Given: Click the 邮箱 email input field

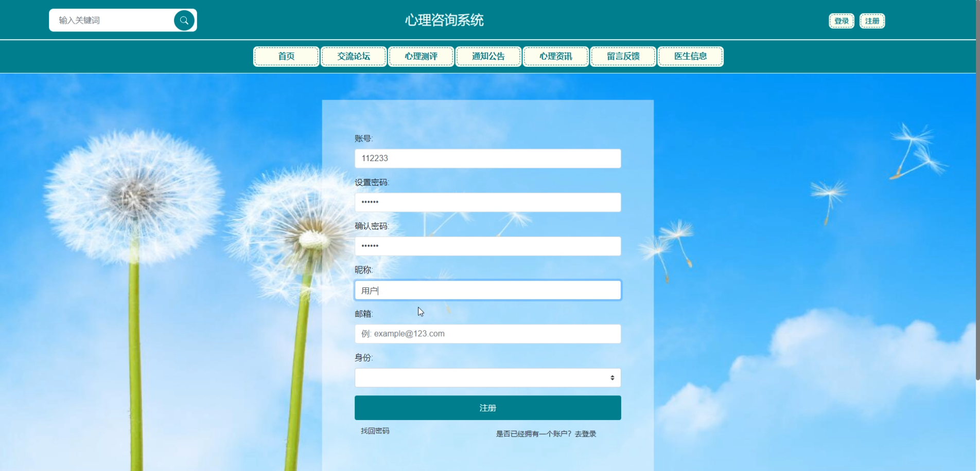Looking at the screenshot, I should click(488, 334).
